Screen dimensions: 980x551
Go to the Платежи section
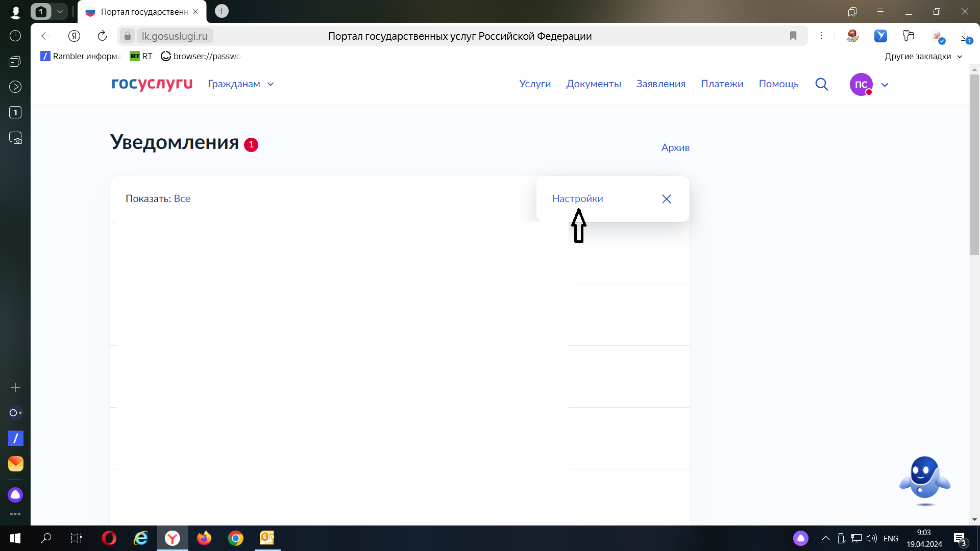pyautogui.click(x=722, y=84)
